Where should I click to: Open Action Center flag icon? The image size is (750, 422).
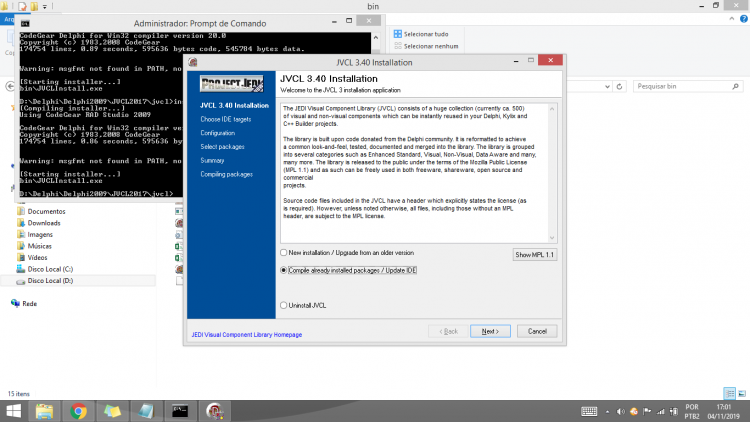pos(647,411)
